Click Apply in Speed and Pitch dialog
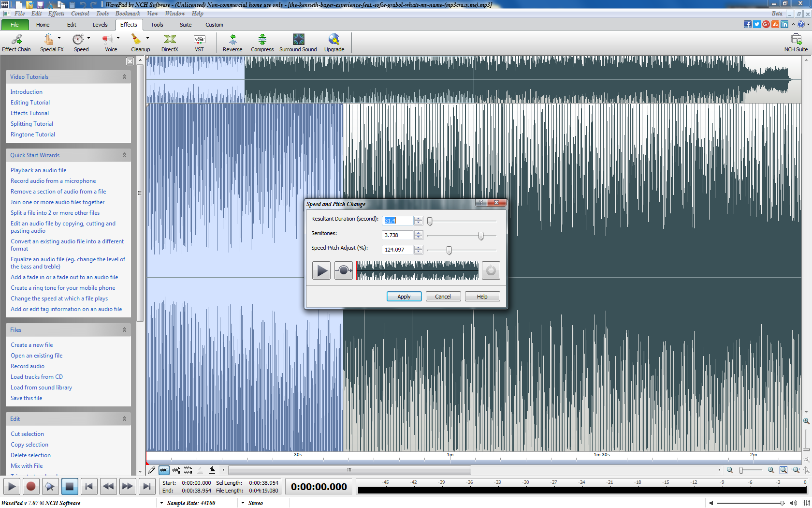 (x=404, y=297)
